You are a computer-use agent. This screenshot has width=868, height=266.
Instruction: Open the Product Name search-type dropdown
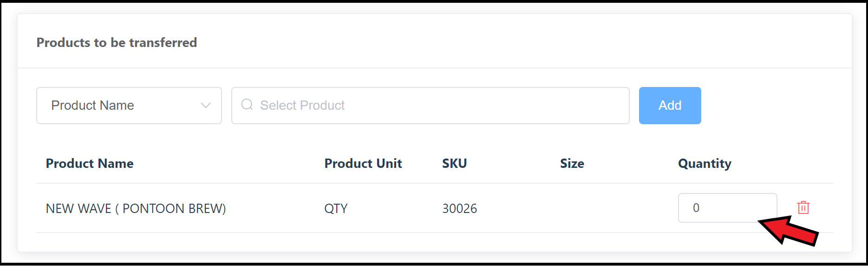129,106
